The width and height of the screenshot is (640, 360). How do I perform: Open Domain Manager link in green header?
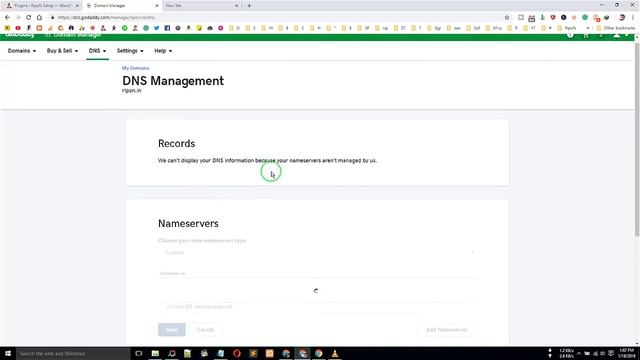73,36
